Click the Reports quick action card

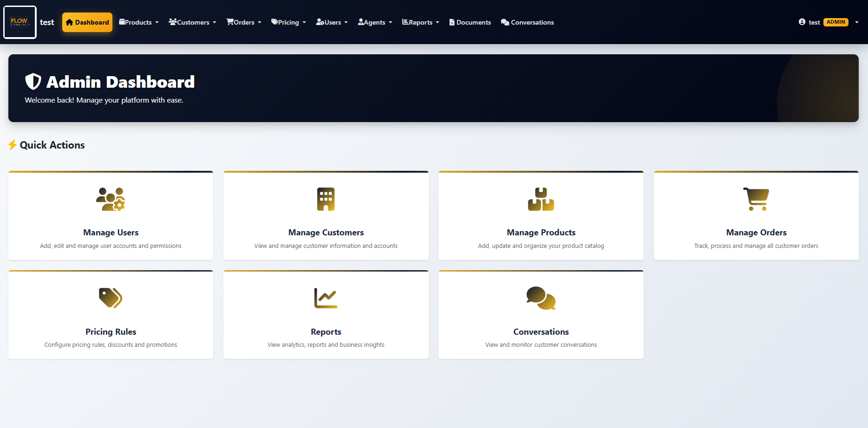coord(326,315)
